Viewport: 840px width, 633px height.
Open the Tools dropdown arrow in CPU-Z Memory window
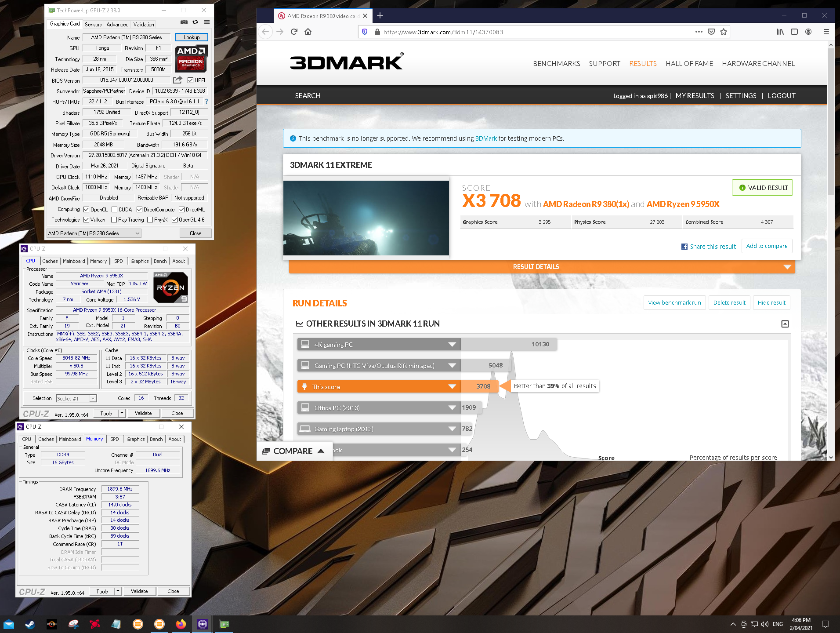point(118,591)
